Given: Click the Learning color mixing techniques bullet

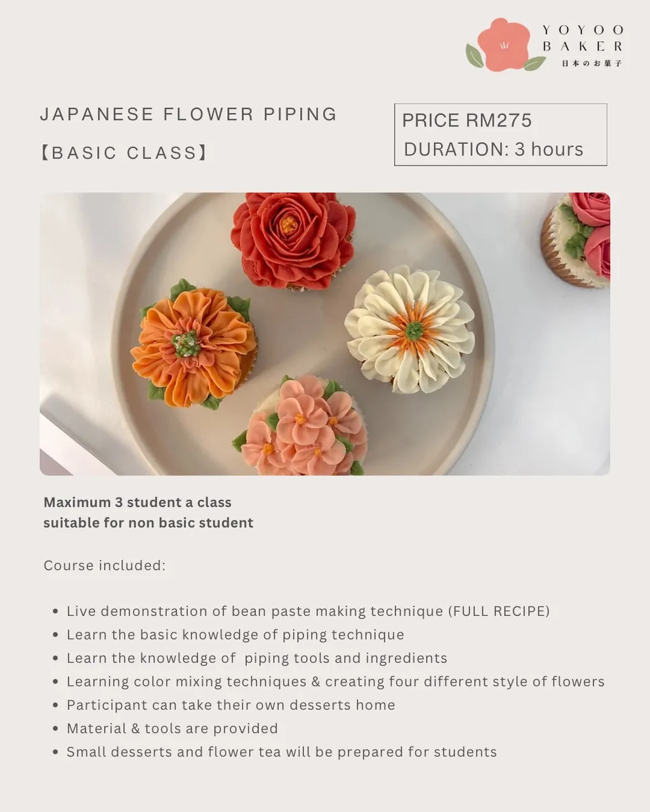Looking at the screenshot, I should click(335, 682).
